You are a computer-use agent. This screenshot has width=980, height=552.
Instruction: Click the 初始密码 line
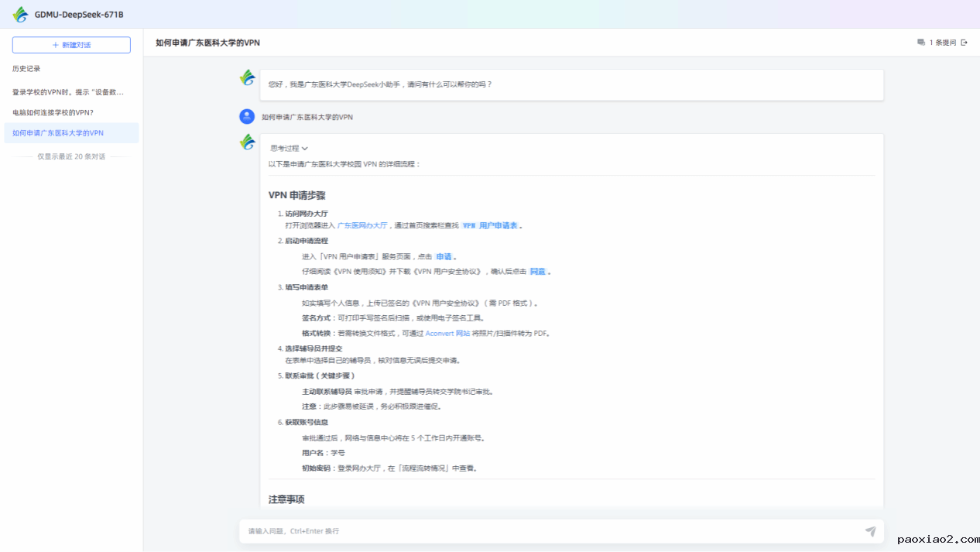coord(389,468)
